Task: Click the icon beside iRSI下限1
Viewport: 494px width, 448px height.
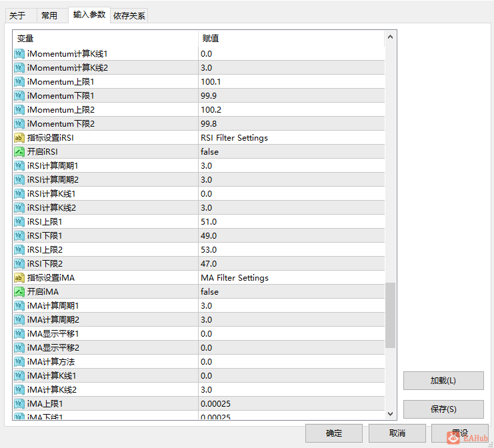Action: [19, 235]
